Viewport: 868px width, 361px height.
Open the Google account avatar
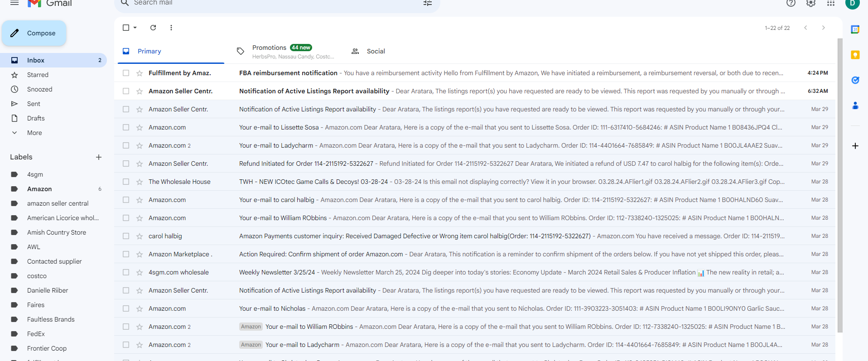(x=852, y=3)
